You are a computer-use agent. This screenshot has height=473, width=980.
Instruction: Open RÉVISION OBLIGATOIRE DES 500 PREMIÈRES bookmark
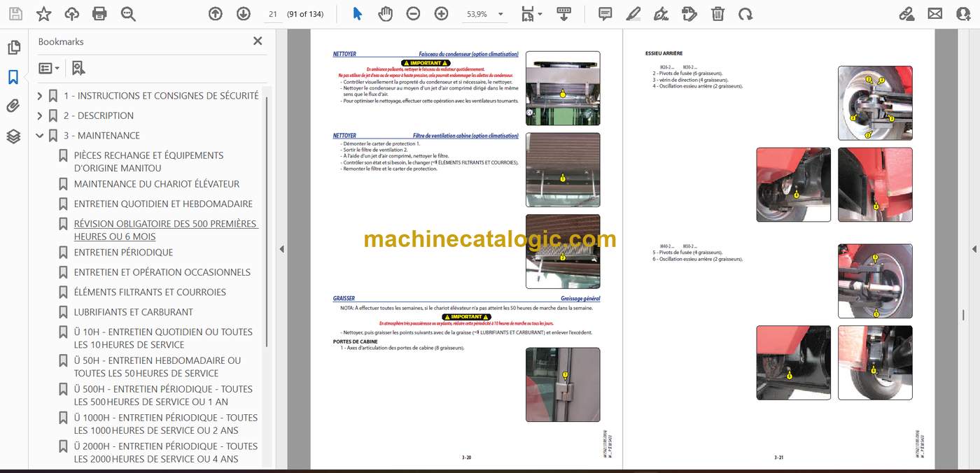click(x=166, y=230)
